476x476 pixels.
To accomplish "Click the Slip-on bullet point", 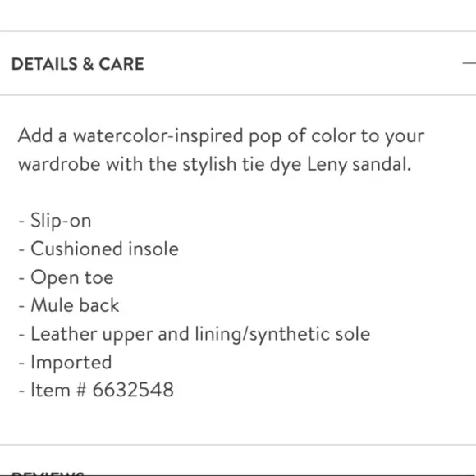I will pyautogui.click(x=55, y=221).
